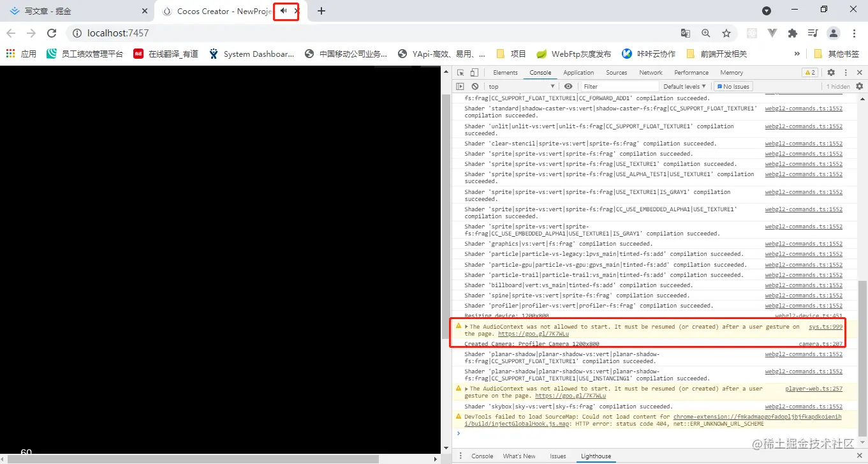
Task: Open 前端开发相关 bookmarks folder
Action: click(x=716, y=54)
